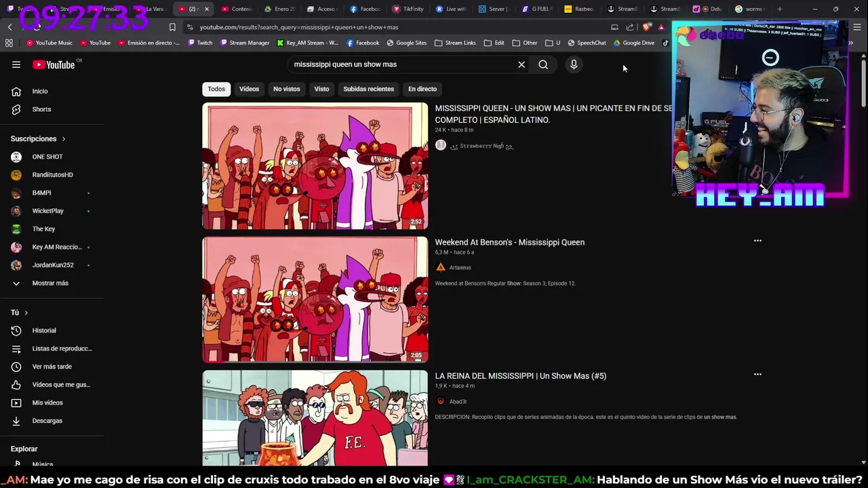Open thumbnail of Weekend At Benson's video
The height and width of the screenshot is (488, 868).
pyautogui.click(x=315, y=300)
